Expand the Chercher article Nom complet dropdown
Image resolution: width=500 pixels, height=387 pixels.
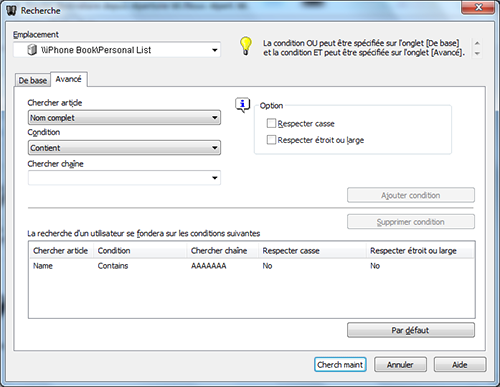pos(124,118)
